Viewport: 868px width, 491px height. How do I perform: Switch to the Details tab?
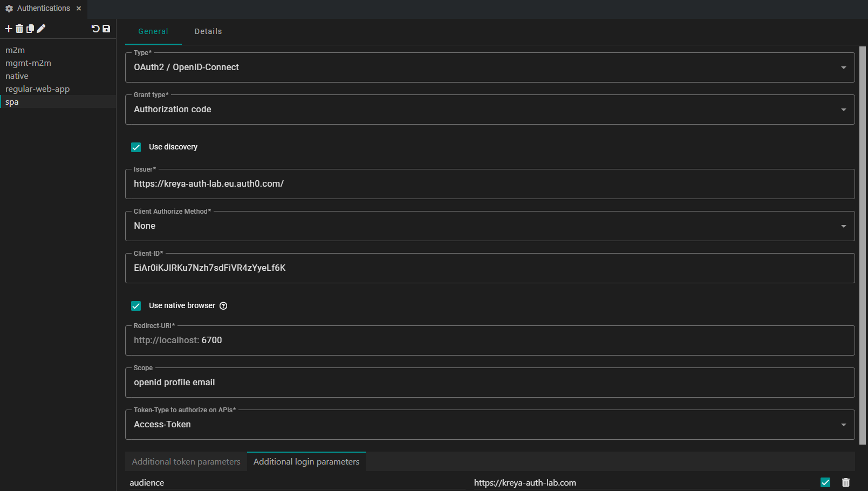point(208,31)
